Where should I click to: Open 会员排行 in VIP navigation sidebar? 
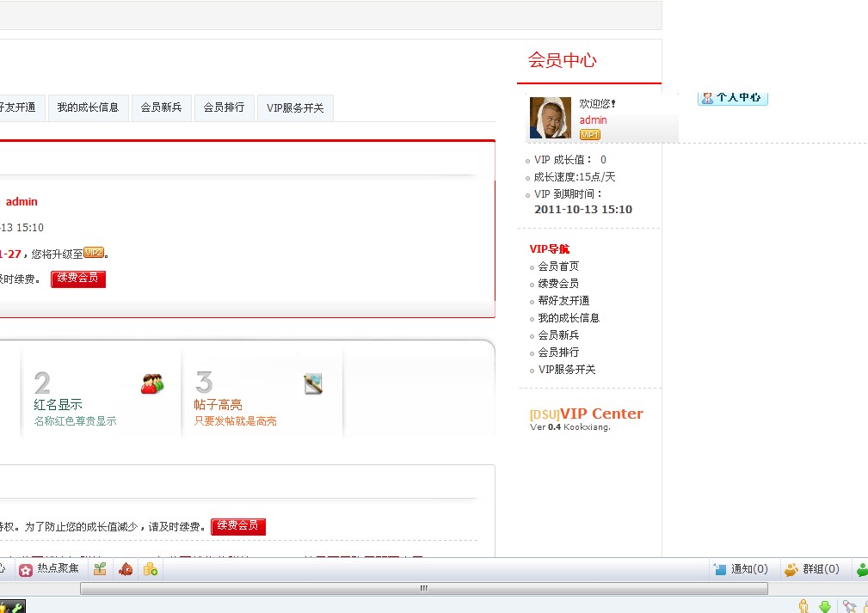point(558,352)
